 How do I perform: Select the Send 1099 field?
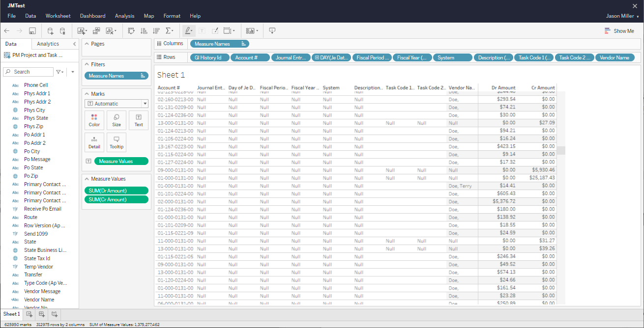(36, 234)
